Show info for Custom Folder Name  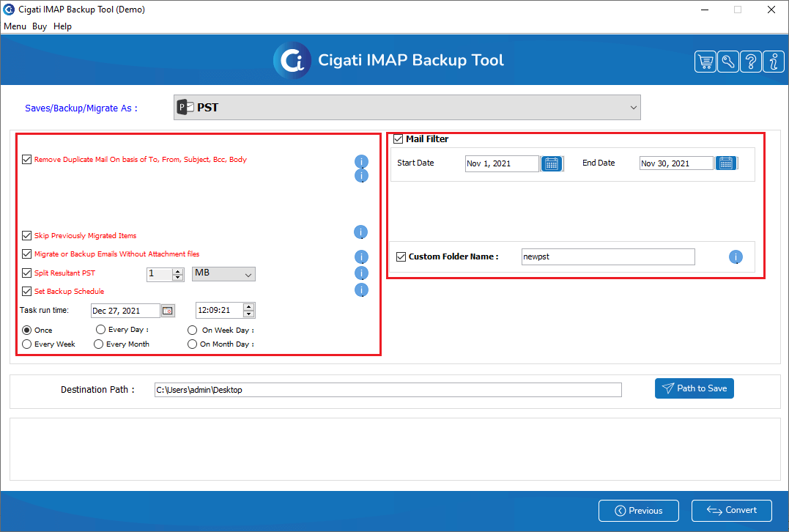tap(736, 257)
